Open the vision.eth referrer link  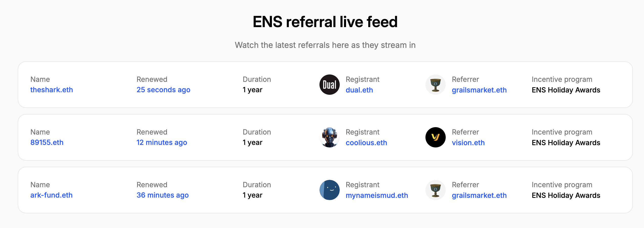point(468,143)
